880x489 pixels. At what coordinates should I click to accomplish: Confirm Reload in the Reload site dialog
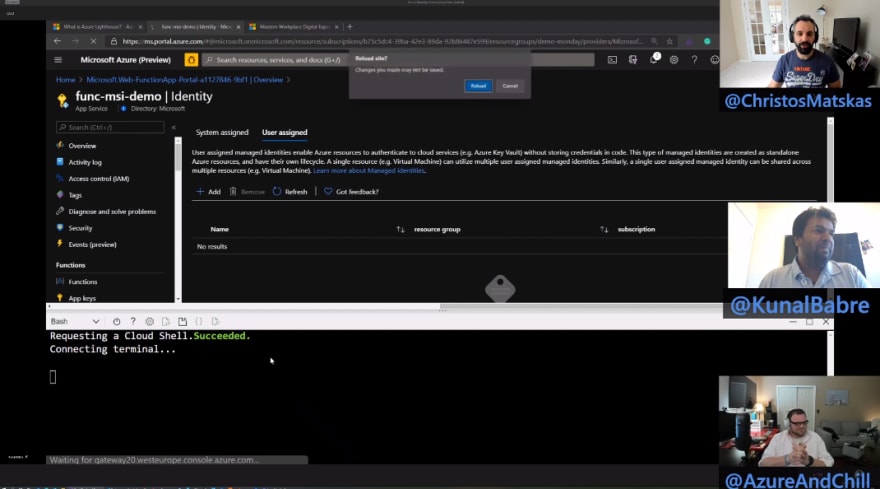pyautogui.click(x=478, y=86)
